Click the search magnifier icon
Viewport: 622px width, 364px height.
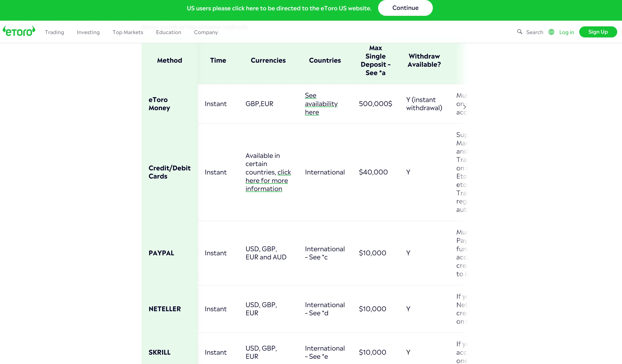(x=519, y=32)
